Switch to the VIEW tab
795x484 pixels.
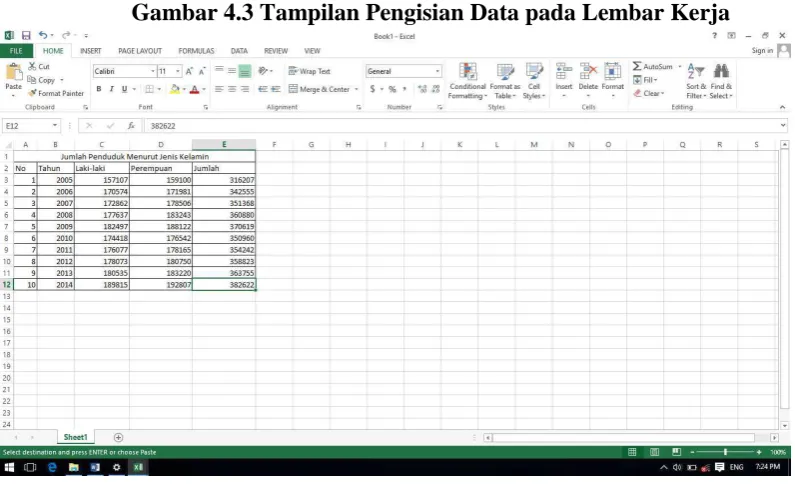[312, 51]
